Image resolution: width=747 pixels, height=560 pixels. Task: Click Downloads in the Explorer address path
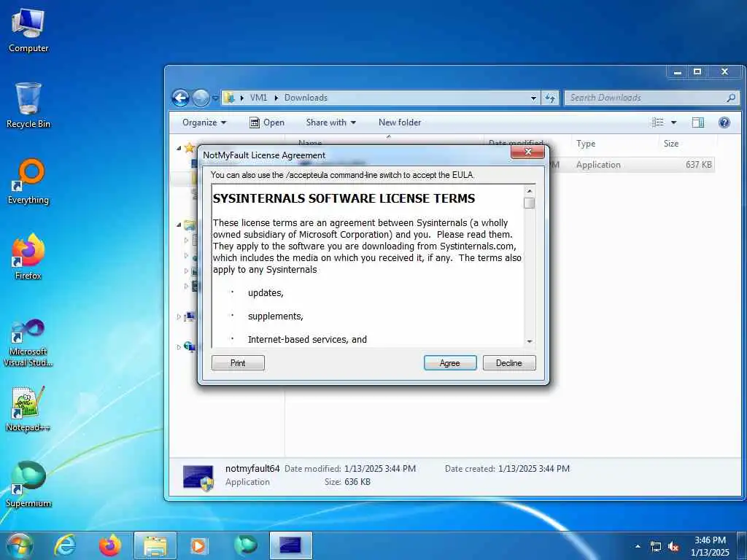click(306, 98)
